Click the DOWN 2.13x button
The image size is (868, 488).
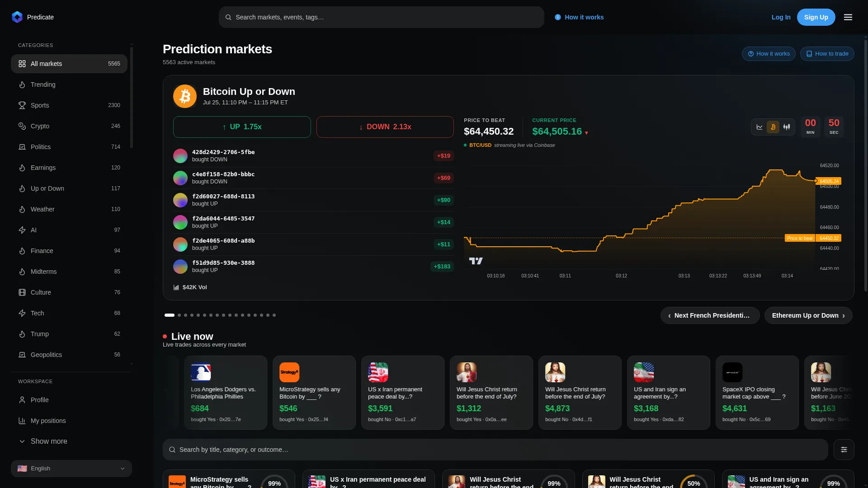385,127
